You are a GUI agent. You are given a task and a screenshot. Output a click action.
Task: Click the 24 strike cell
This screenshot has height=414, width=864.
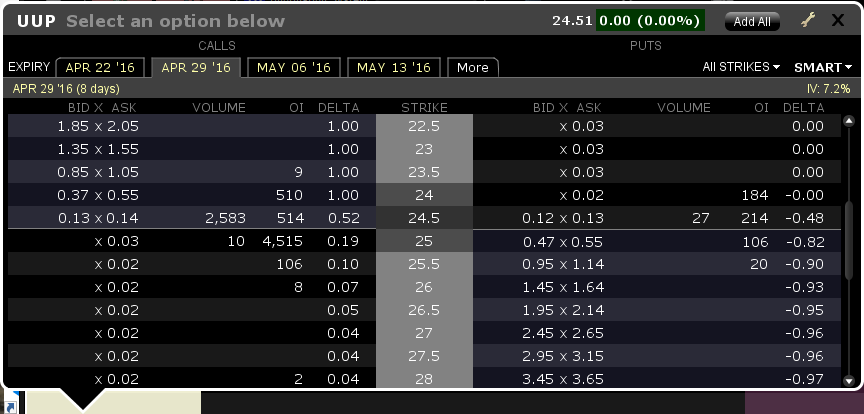pos(424,195)
